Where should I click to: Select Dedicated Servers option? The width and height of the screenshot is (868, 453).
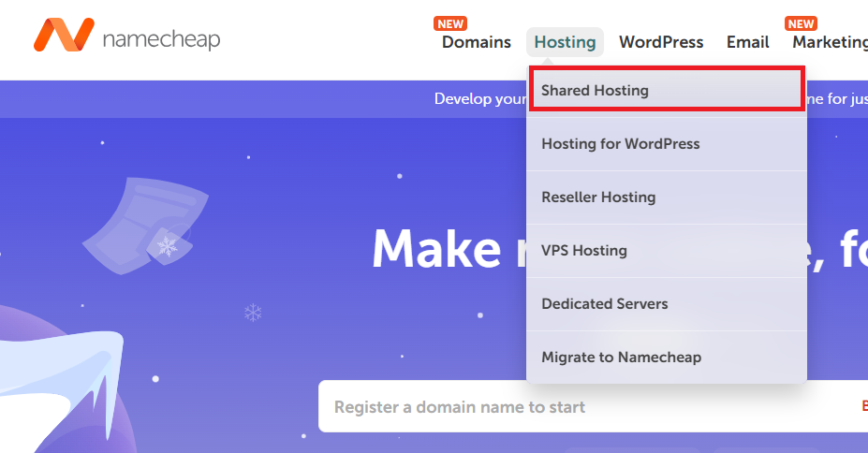tap(667, 303)
